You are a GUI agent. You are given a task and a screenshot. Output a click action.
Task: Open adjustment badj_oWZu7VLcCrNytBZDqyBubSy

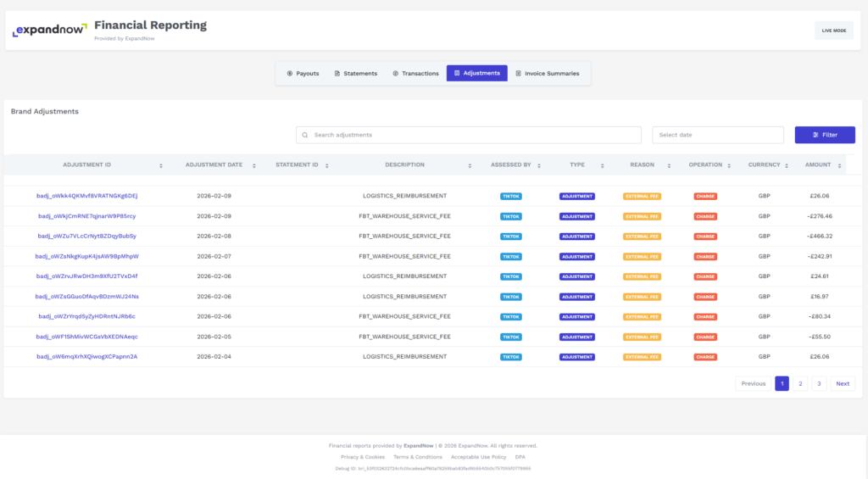tap(87, 236)
